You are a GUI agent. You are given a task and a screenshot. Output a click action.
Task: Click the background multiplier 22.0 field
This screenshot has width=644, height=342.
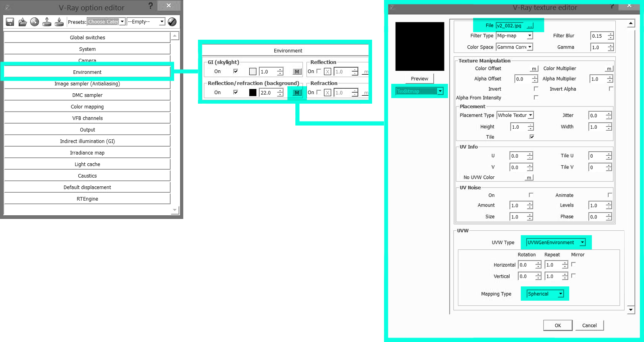click(268, 93)
